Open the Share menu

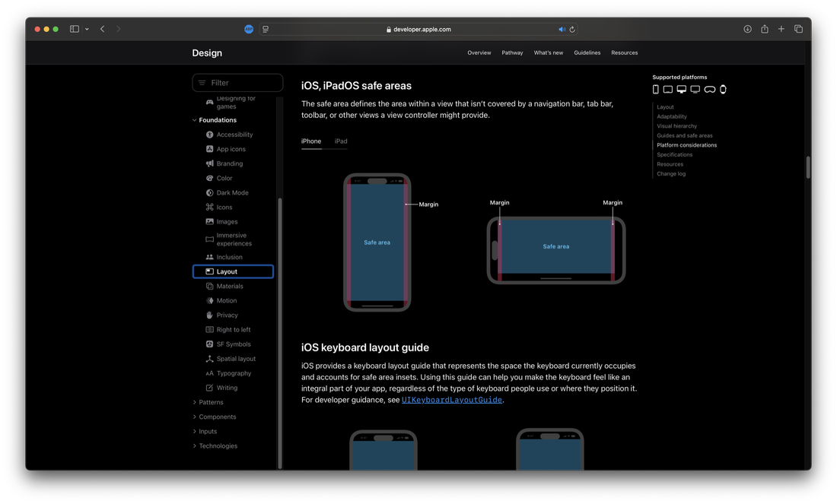pos(765,29)
